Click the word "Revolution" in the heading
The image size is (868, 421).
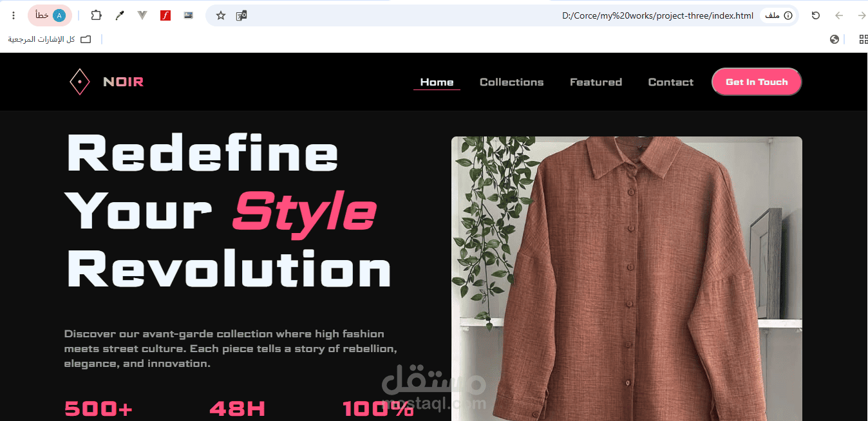pyautogui.click(x=229, y=268)
